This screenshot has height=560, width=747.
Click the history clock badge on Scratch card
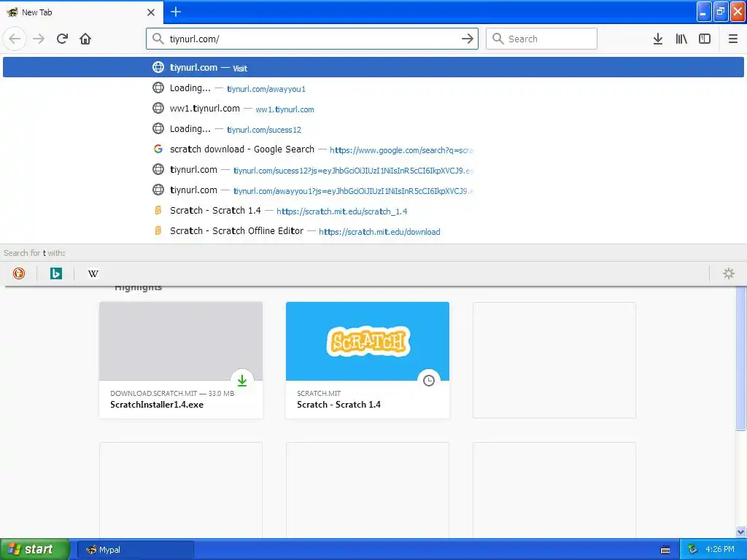tap(429, 381)
